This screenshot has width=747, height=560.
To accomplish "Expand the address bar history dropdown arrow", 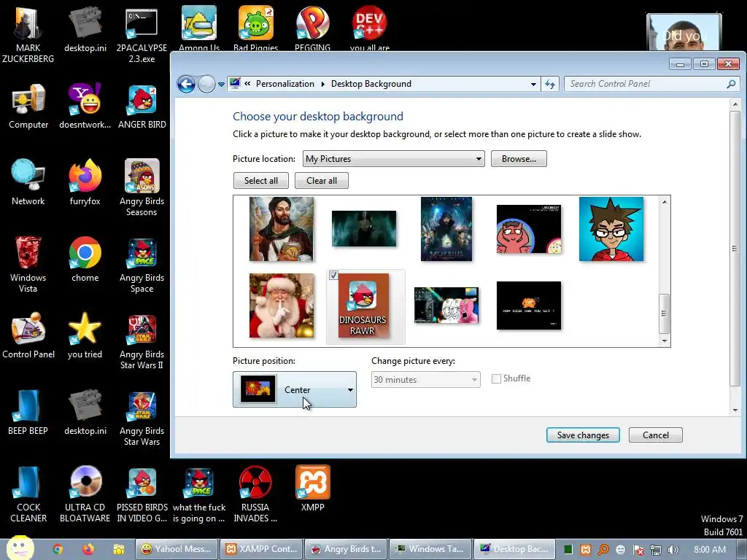I will [x=533, y=85].
